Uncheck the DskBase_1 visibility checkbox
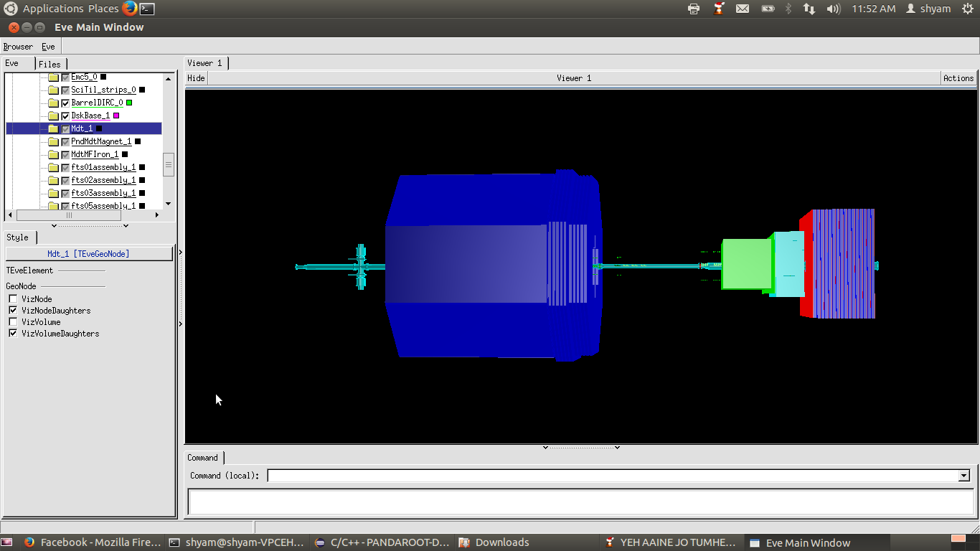980x551 pixels. click(x=65, y=116)
